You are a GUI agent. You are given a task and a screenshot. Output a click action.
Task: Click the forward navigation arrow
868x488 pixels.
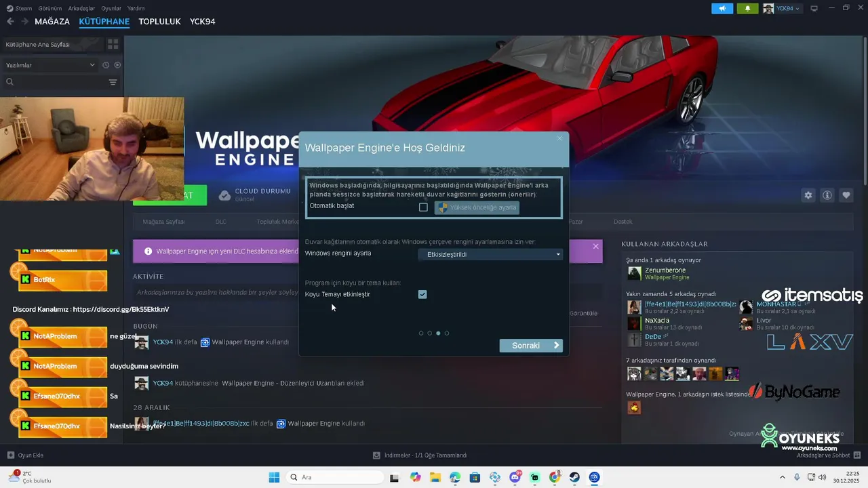pos(25,22)
